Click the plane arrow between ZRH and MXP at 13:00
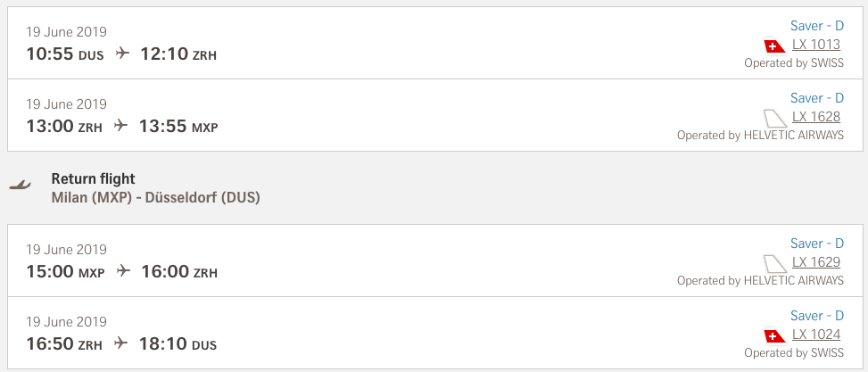Screen dimensions: 868x372 click(x=121, y=126)
